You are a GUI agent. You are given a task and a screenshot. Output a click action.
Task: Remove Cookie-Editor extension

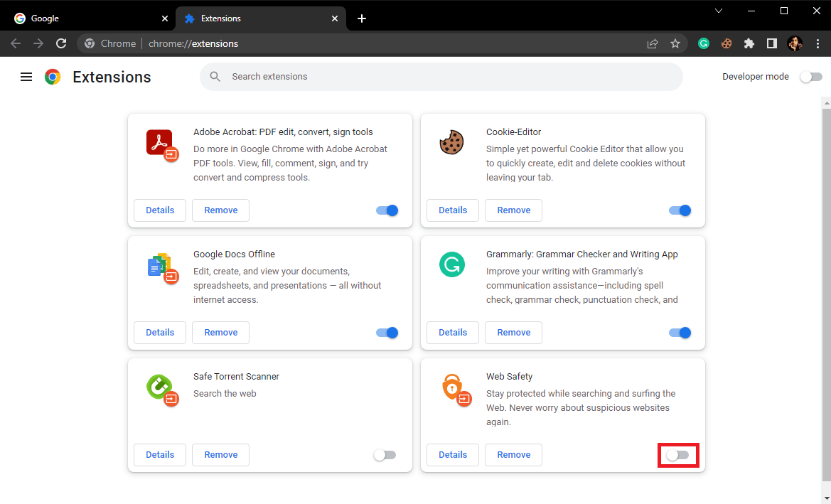[513, 210]
